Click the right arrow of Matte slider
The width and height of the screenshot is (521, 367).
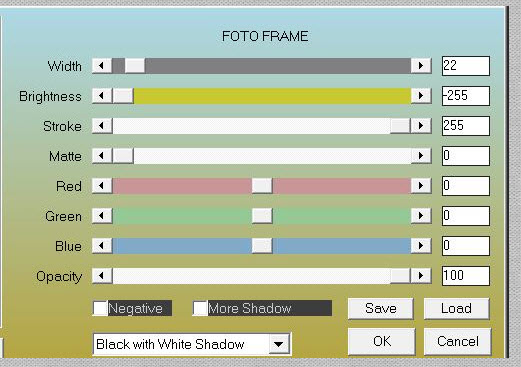pyautogui.click(x=421, y=156)
